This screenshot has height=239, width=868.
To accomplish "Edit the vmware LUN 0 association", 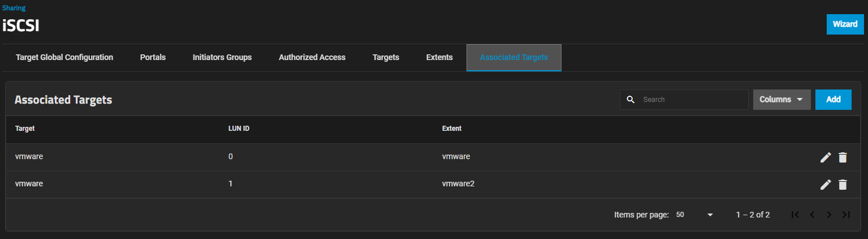I will (x=826, y=157).
